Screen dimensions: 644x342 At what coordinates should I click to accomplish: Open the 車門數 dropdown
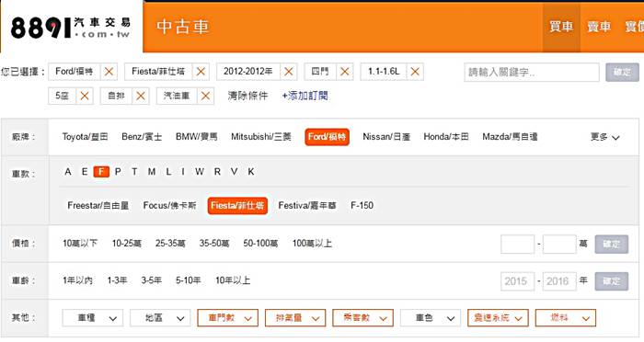(x=227, y=318)
